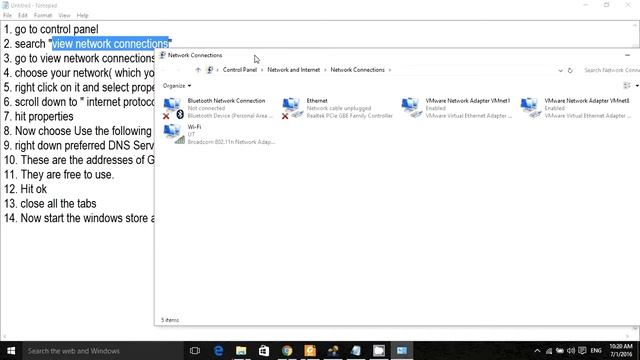The height and width of the screenshot is (360, 640).
Task: Select the Bluetooth Network Connection adapter icon
Action: click(173, 108)
